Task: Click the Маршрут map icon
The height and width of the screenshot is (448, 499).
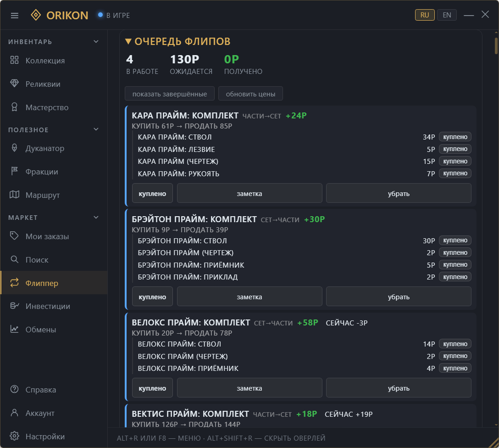Action: pyautogui.click(x=14, y=195)
